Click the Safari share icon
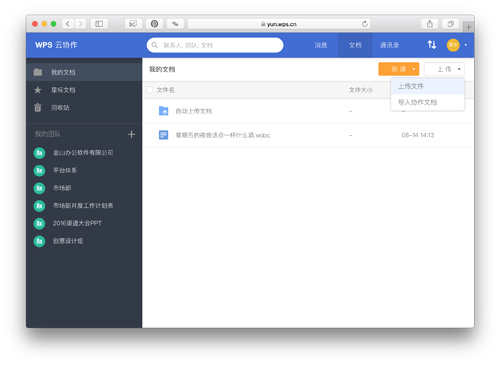This screenshot has width=500, height=365. pos(430,24)
